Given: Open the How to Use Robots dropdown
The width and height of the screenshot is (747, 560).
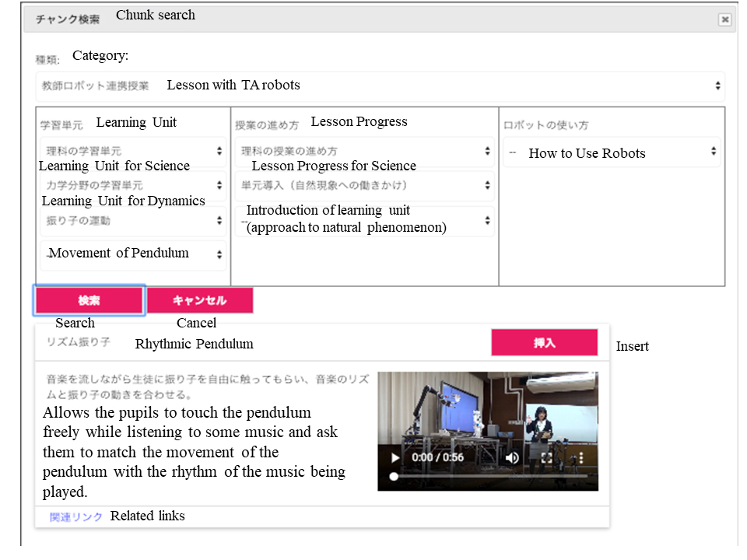Looking at the screenshot, I should (612, 152).
